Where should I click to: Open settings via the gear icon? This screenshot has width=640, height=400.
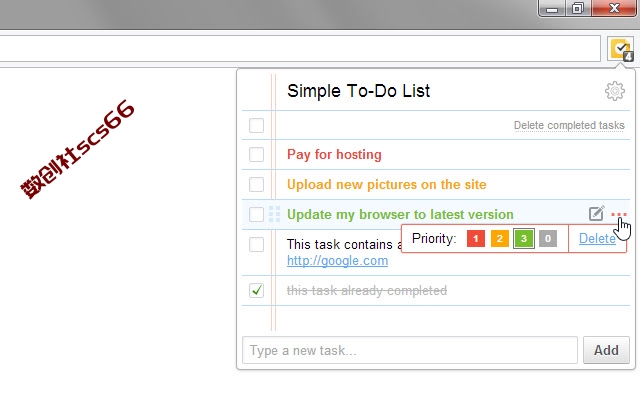click(x=615, y=91)
